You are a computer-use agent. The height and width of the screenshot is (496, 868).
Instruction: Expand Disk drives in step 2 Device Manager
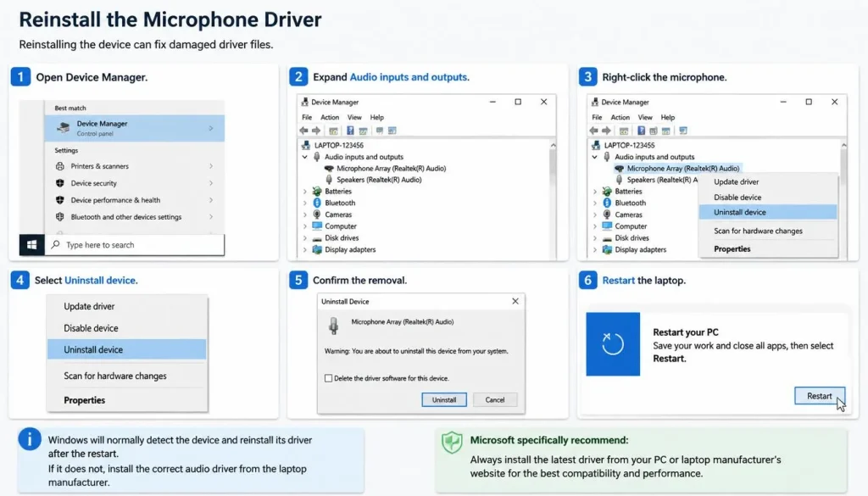304,238
